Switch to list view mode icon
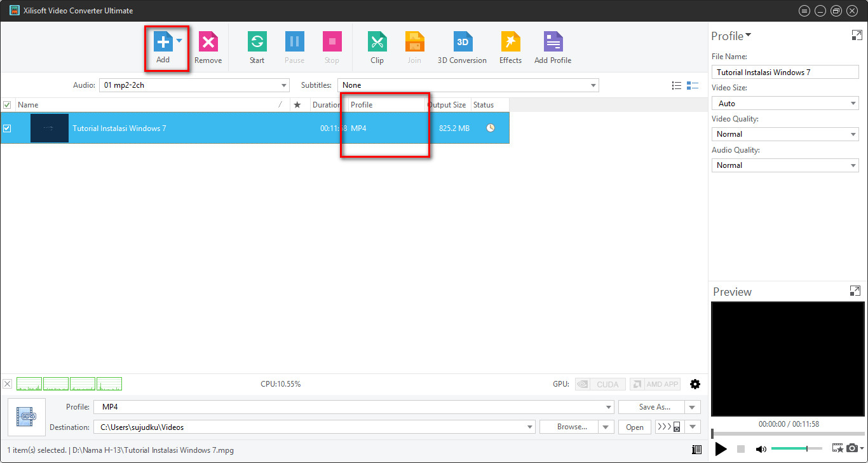The width and height of the screenshot is (868, 463). point(677,85)
